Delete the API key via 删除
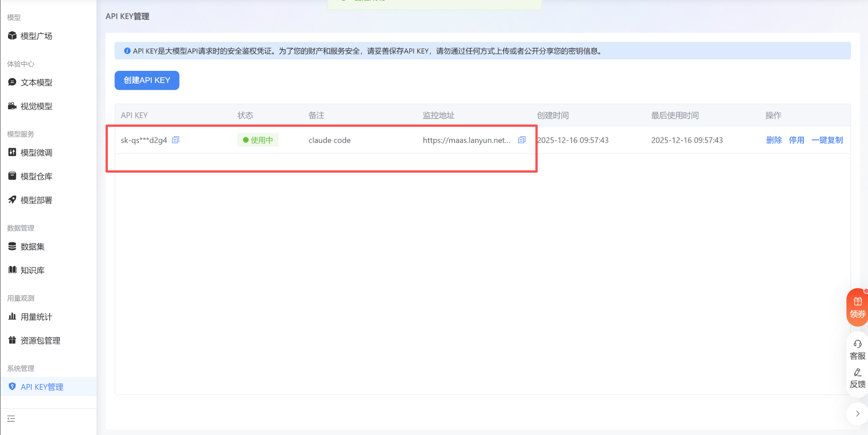 click(x=774, y=140)
